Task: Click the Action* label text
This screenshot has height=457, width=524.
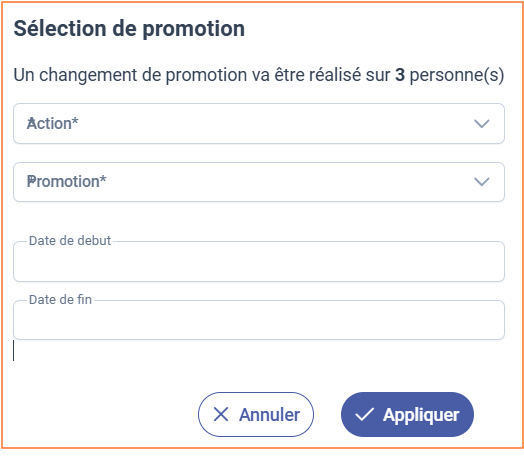Action: point(52,124)
